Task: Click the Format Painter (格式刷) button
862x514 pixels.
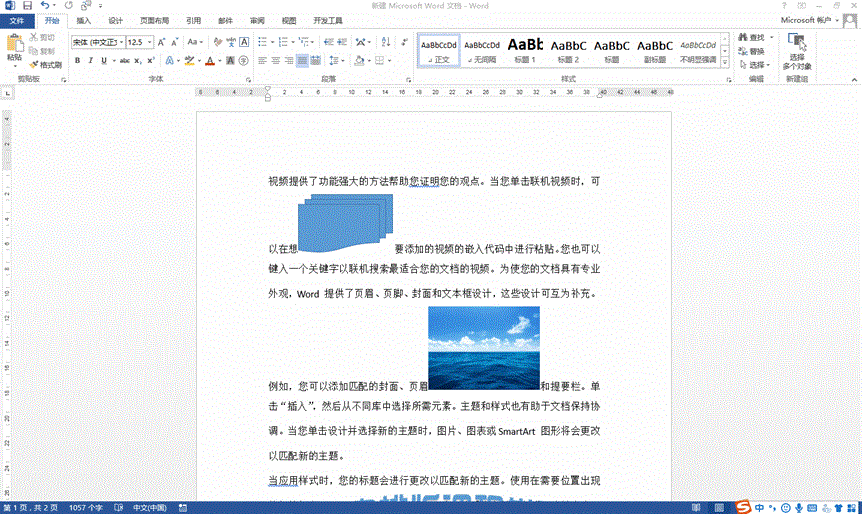Action: 45,64
